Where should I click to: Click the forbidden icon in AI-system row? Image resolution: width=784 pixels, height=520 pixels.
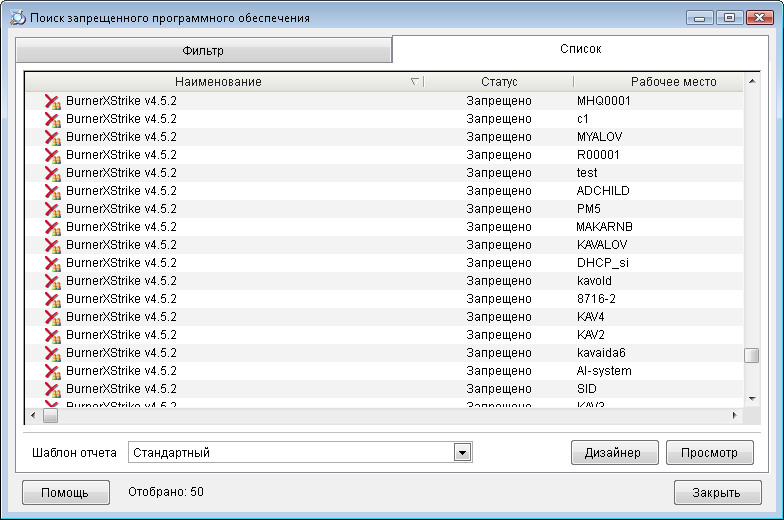[52, 371]
